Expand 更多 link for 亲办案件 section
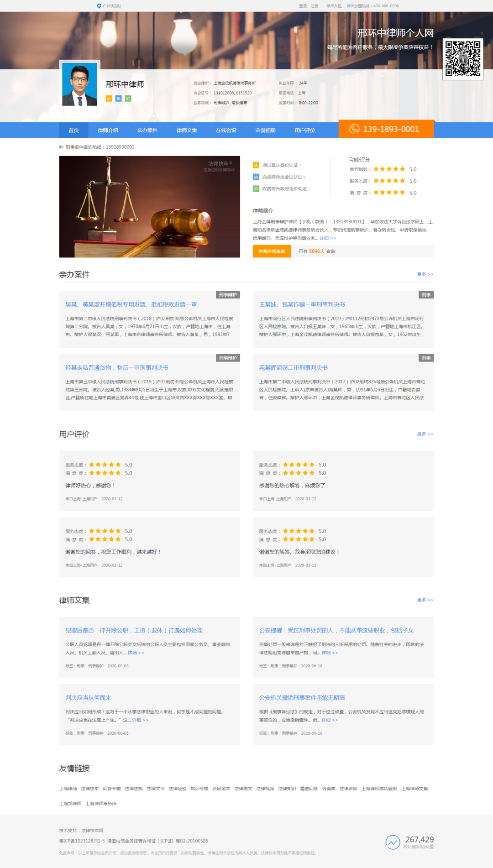 click(425, 274)
